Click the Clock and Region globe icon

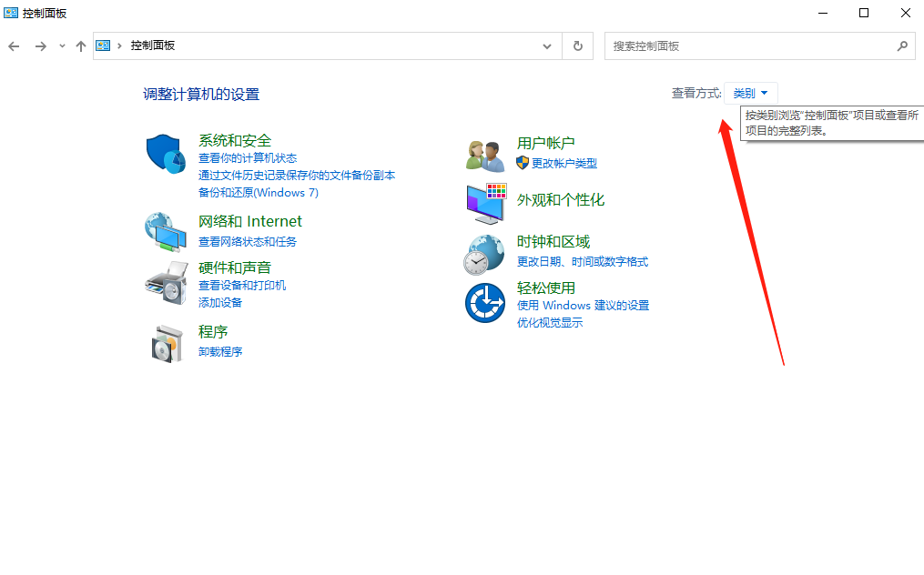click(484, 254)
